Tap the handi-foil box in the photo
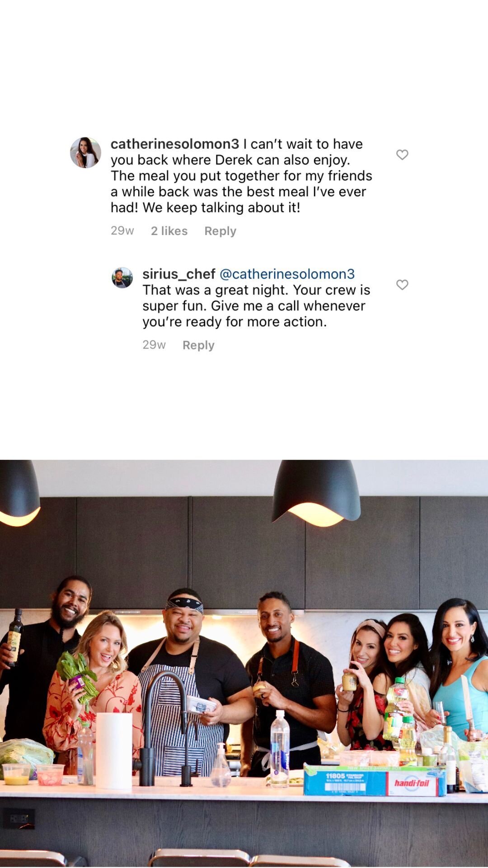Screen dimensions: 488x868 [375, 781]
